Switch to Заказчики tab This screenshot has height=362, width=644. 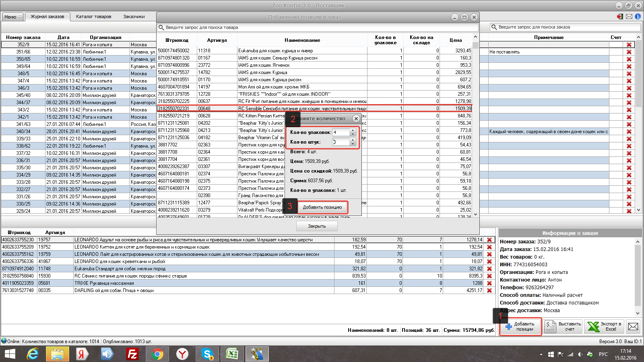pos(134,16)
